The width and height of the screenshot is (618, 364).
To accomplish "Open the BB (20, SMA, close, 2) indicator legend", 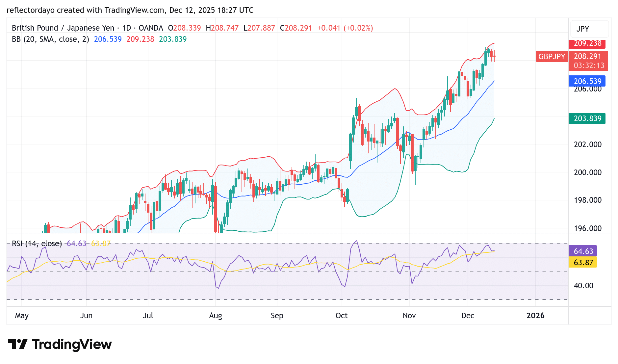I will 49,39.
